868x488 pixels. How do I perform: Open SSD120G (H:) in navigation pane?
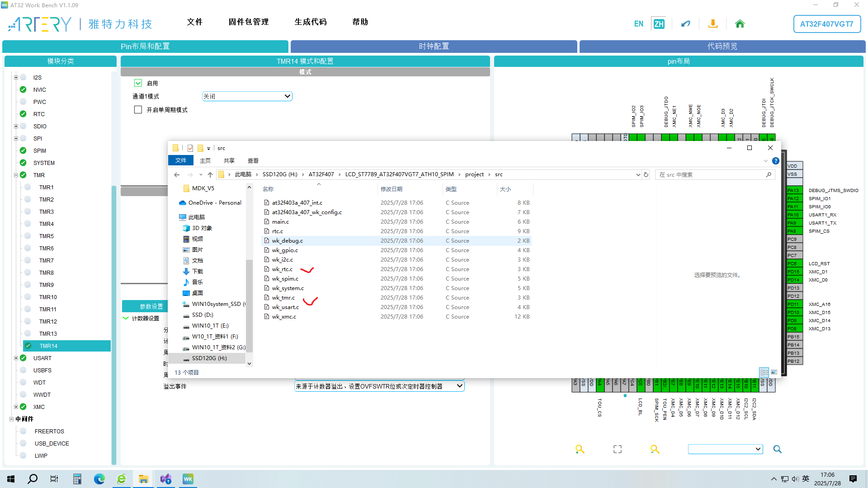pyautogui.click(x=209, y=358)
